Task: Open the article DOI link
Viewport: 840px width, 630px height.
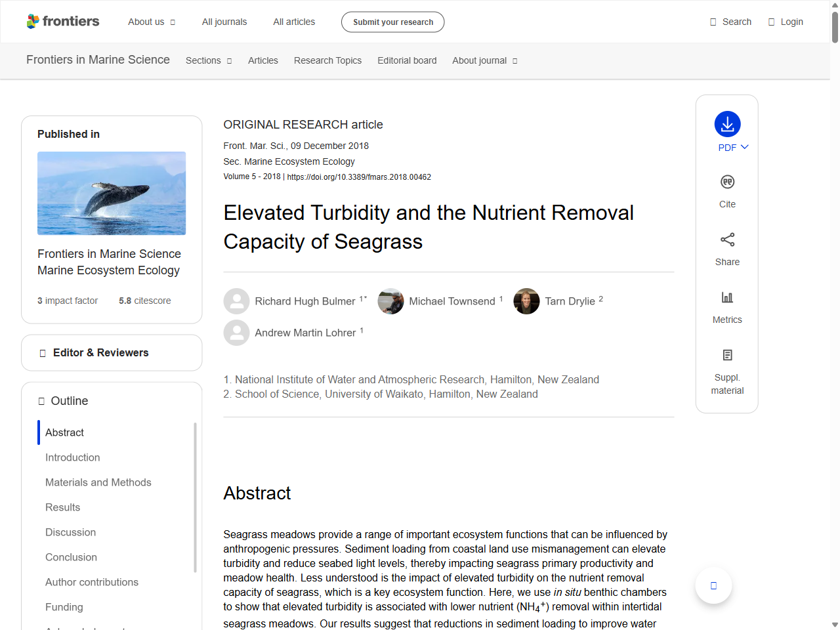Action: 358,177
